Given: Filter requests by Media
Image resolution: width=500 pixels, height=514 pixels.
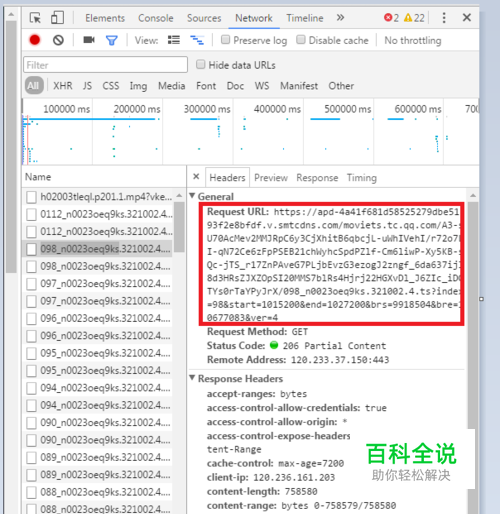Looking at the screenshot, I should point(171,86).
